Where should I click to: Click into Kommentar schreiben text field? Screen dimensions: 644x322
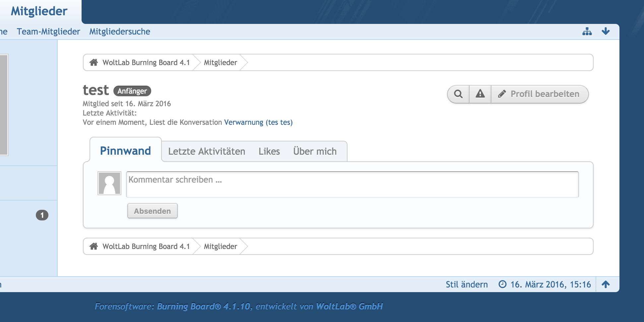point(352,185)
